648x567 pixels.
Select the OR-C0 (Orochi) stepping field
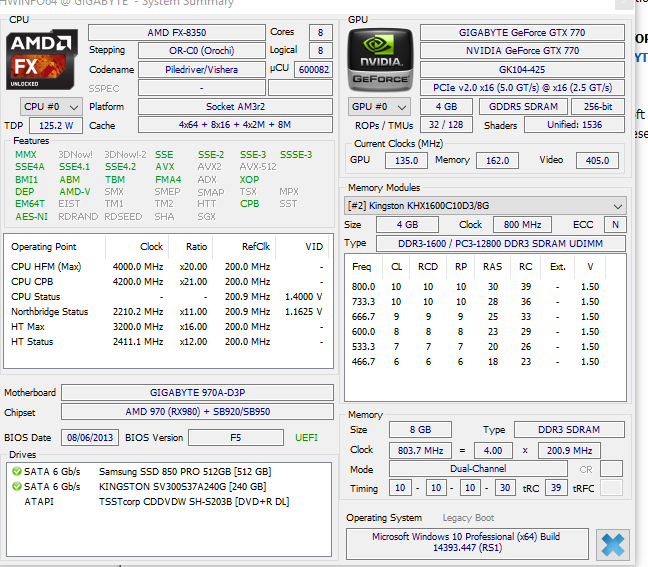click(x=202, y=51)
